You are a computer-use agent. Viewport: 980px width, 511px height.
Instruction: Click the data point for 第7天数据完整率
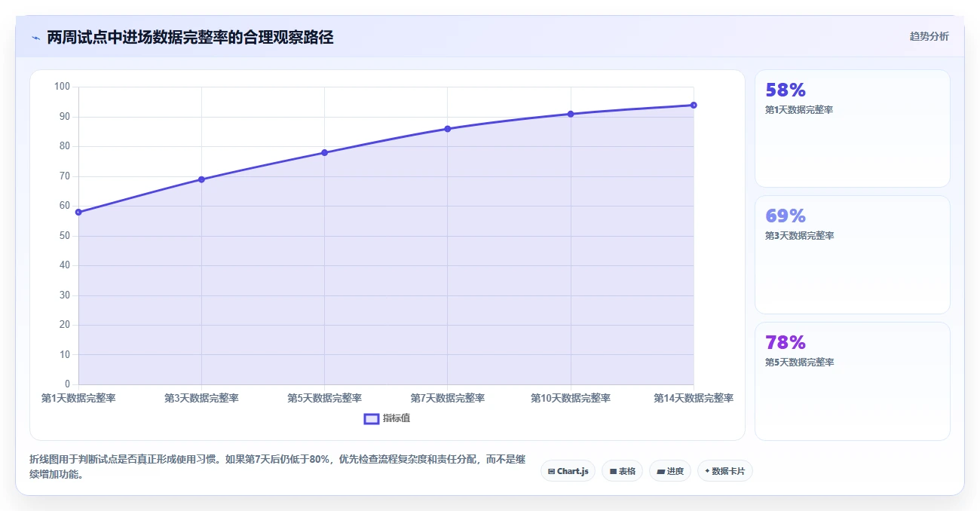point(447,129)
